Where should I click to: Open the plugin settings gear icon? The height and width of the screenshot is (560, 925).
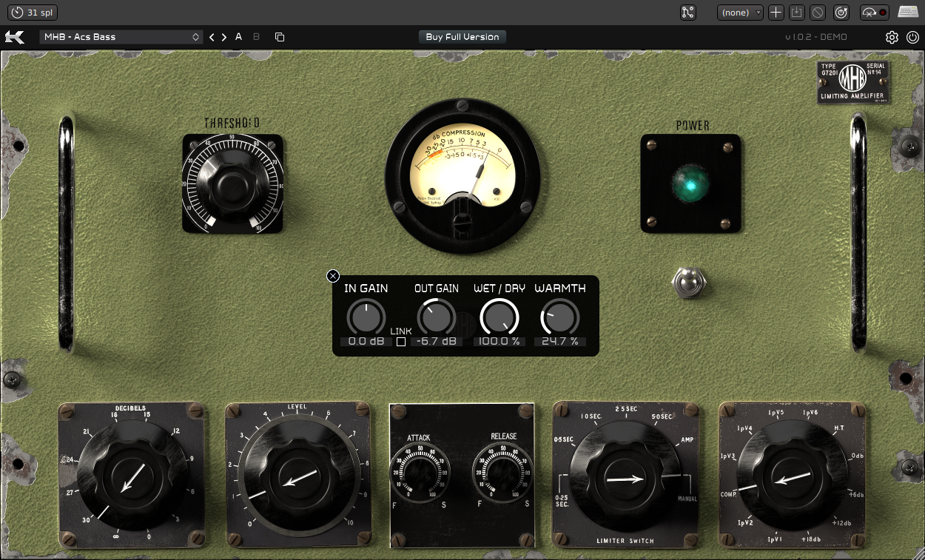892,37
